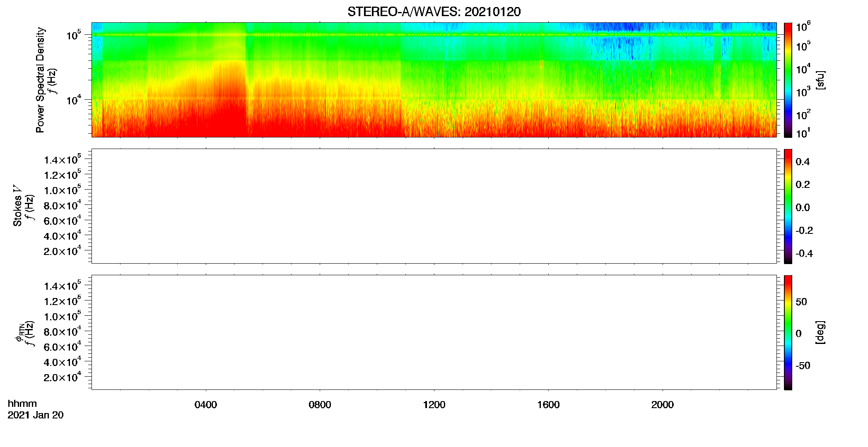Click the 1200 time axis label
This screenshot has height=447, width=868.
click(434, 405)
